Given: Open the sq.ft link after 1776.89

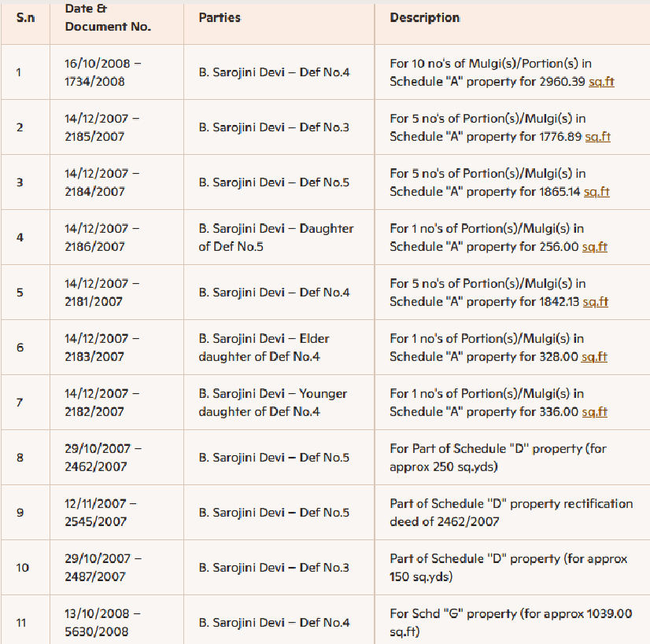Looking at the screenshot, I should [597, 137].
